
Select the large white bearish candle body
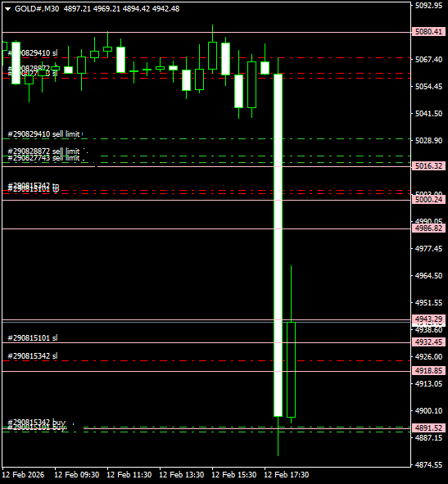point(278,245)
